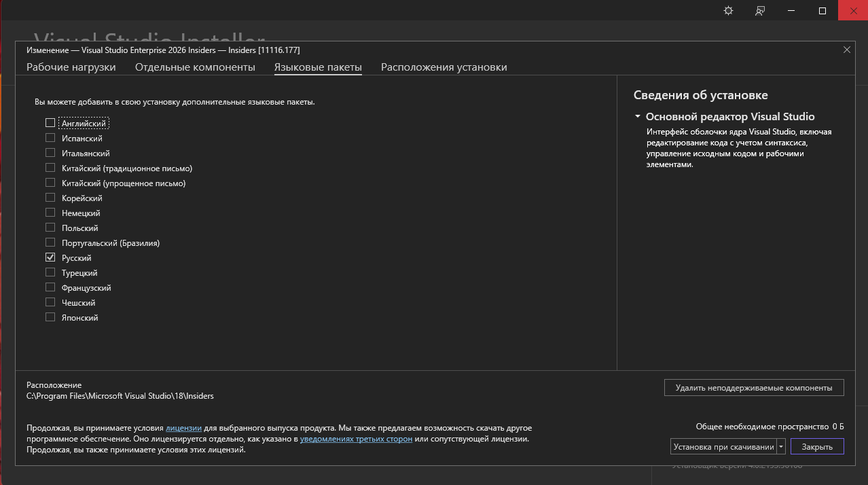The width and height of the screenshot is (868, 485).
Task: Maximize the Visual Studio Installer window
Action: point(822,11)
